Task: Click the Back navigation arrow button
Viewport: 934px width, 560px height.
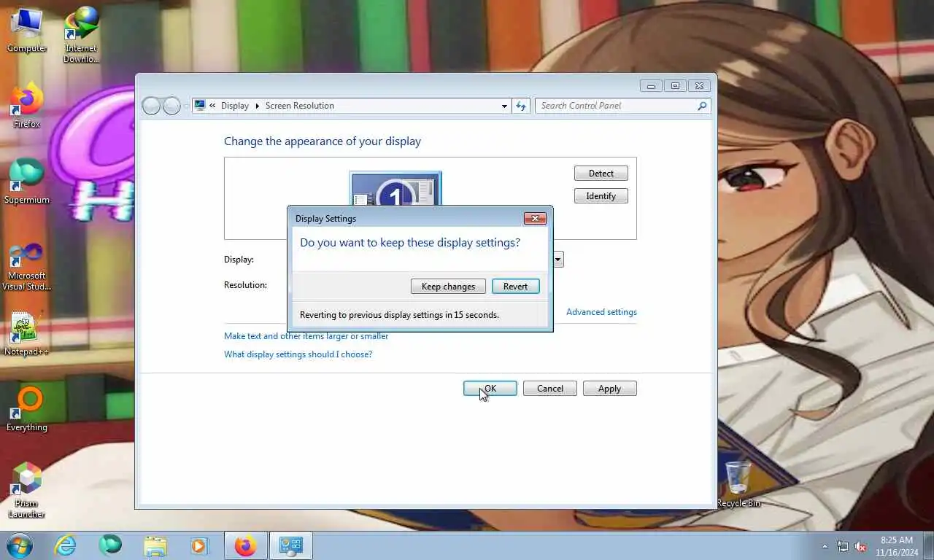Action: (151, 106)
